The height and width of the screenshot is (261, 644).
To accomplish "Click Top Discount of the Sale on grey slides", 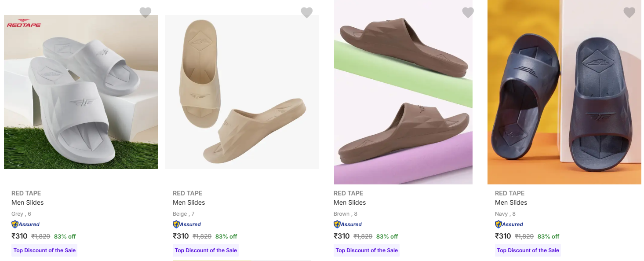I will (x=44, y=250).
